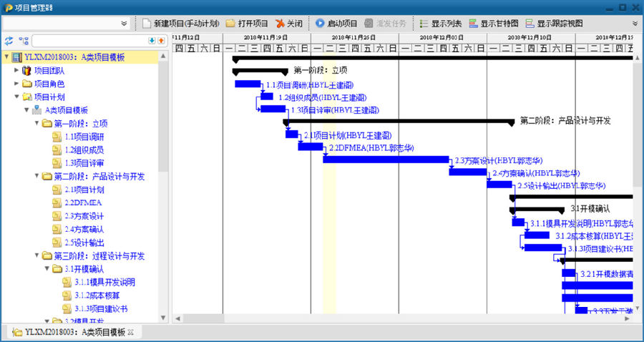Click 3.1.1模具开发说明 Gantt bar
Viewport: 644px width, 342px height.
pos(518,222)
